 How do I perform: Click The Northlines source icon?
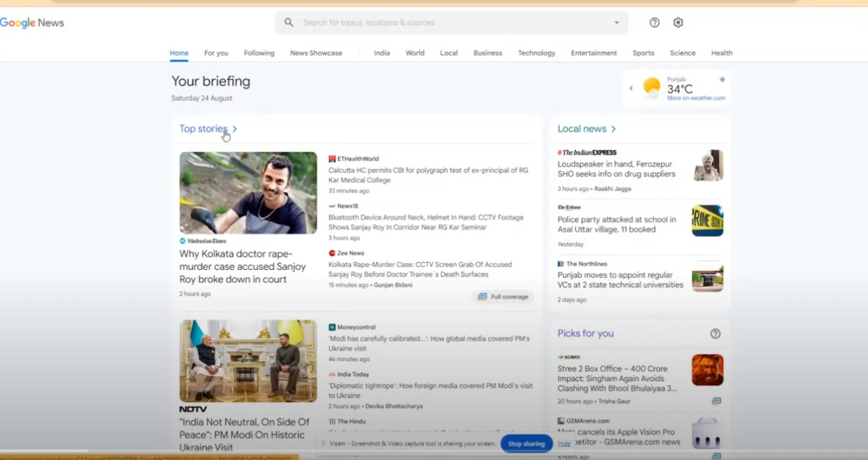(560, 264)
